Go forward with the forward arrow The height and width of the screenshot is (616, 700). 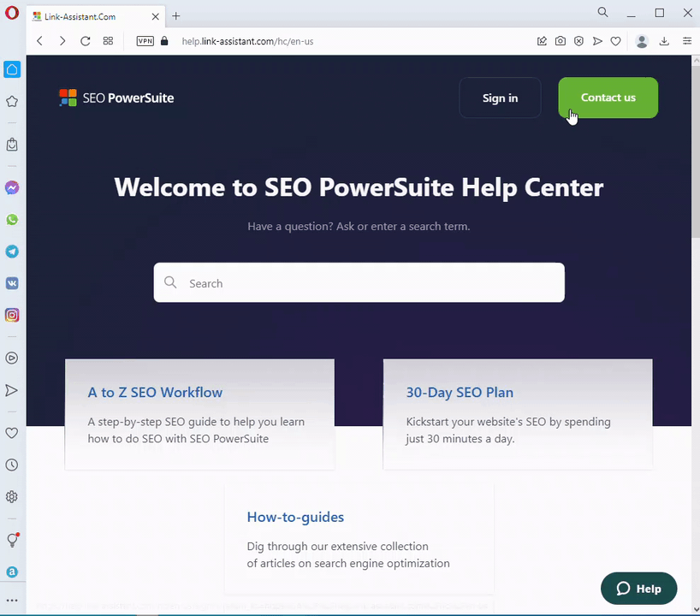coord(62,41)
